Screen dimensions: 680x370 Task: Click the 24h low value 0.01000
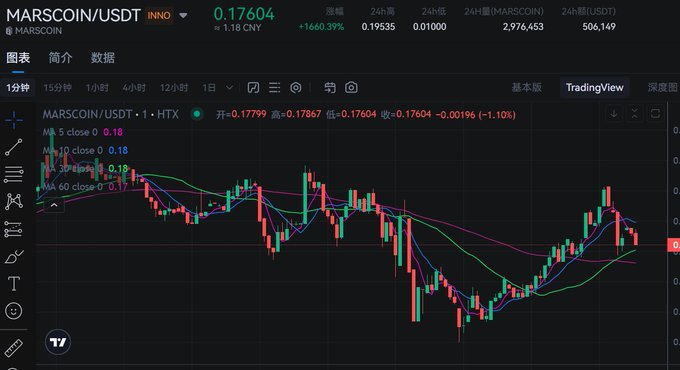(429, 27)
